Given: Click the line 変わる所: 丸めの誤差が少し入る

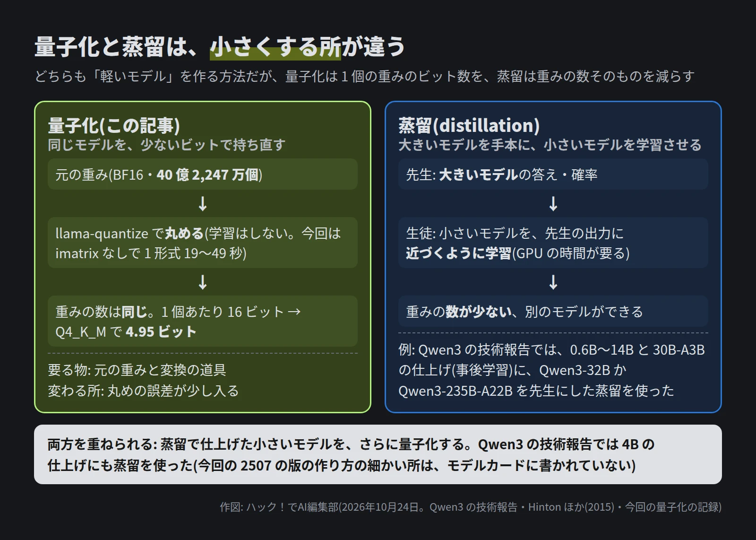Looking at the screenshot, I should coord(143,391).
